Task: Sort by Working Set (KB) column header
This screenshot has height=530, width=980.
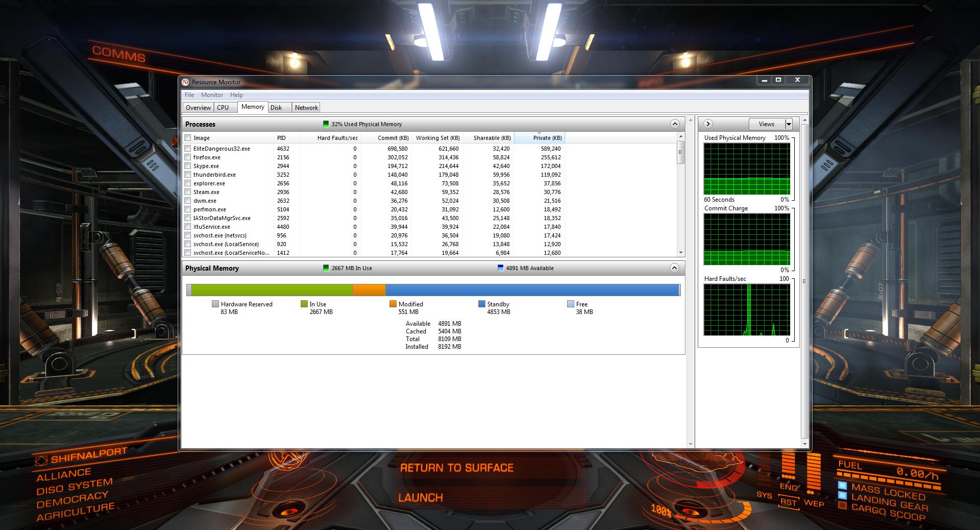Action: (437, 138)
